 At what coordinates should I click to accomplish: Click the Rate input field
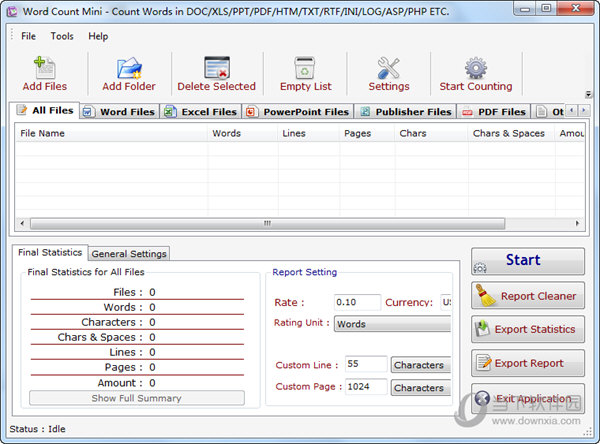click(357, 302)
